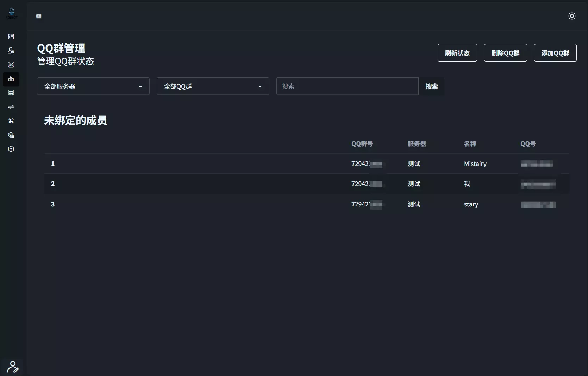Toggle light theme with the sun icon
Viewport: 588px width, 376px height.
[572, 16]
